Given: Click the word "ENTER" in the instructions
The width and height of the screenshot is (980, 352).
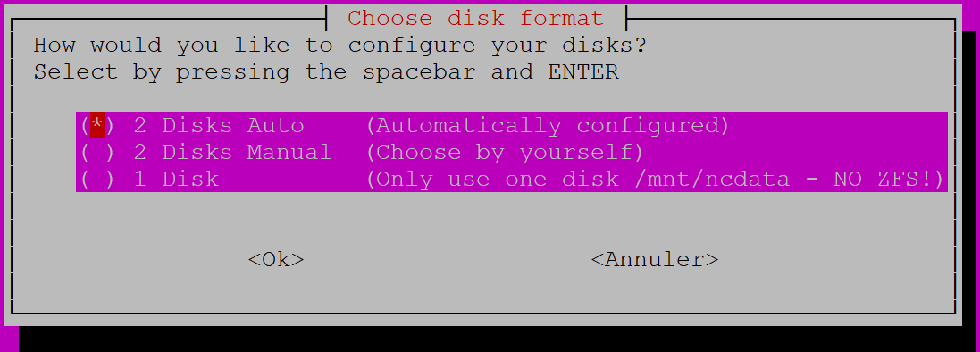Looking at the screenshot, I should coord(583,72).
